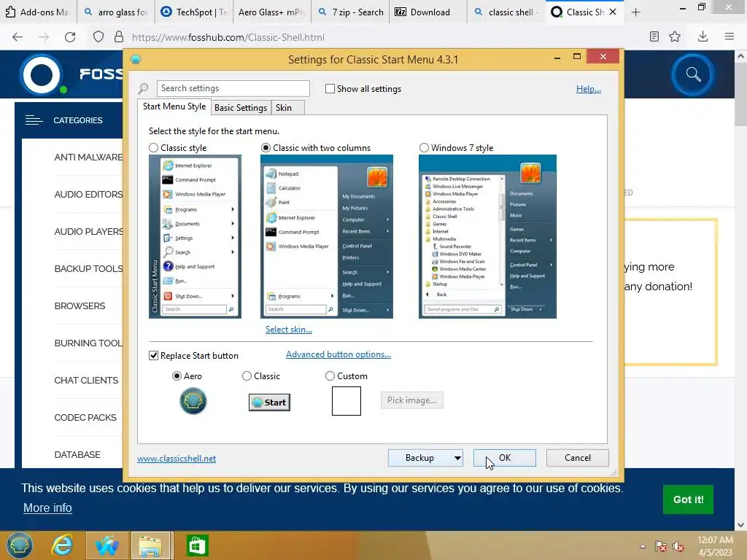Enable the Show all settings checkbox
This screenshot has width=747, height=560.
click(x=330, y=88)
